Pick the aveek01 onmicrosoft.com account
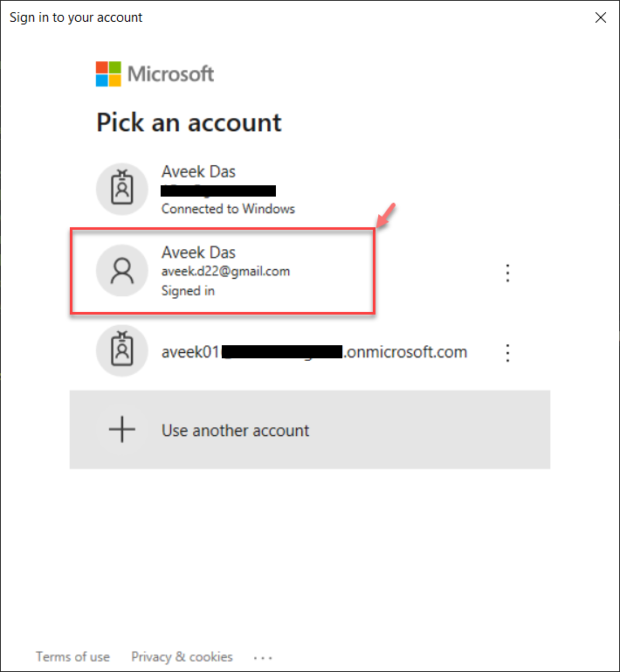 pyautogui.click(x=313, y=353)
